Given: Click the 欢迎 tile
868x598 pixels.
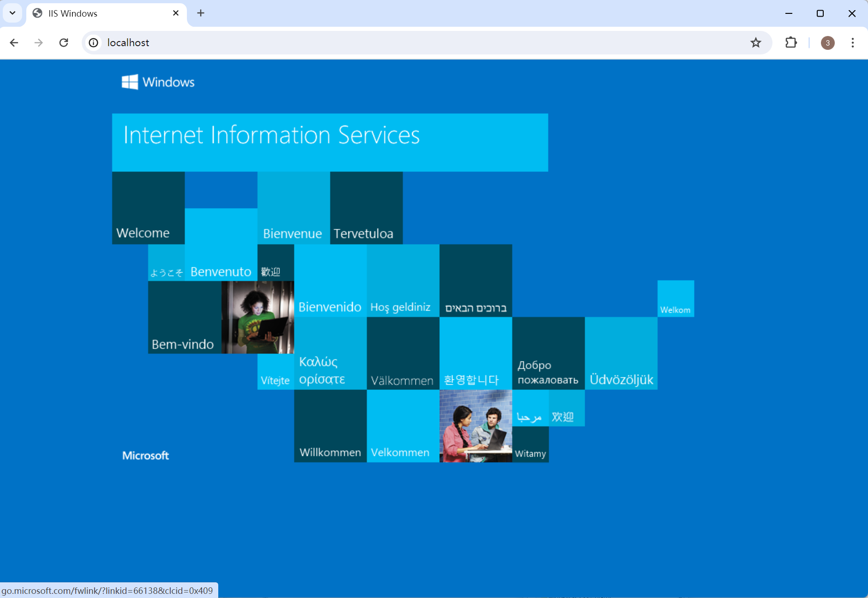Looking at the screenshot, I should [567, 408].
